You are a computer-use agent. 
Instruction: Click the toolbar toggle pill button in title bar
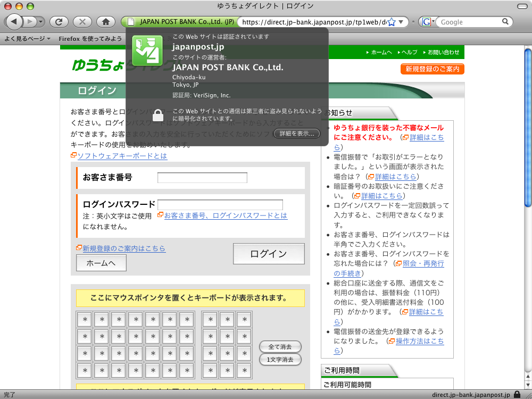pyautogui.click(x=522, y=6)
